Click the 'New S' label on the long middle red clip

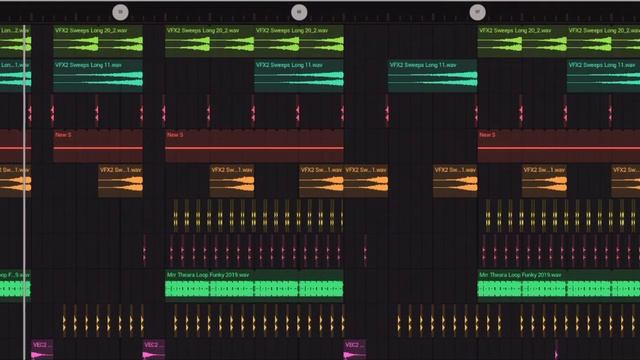click(175, 135)
